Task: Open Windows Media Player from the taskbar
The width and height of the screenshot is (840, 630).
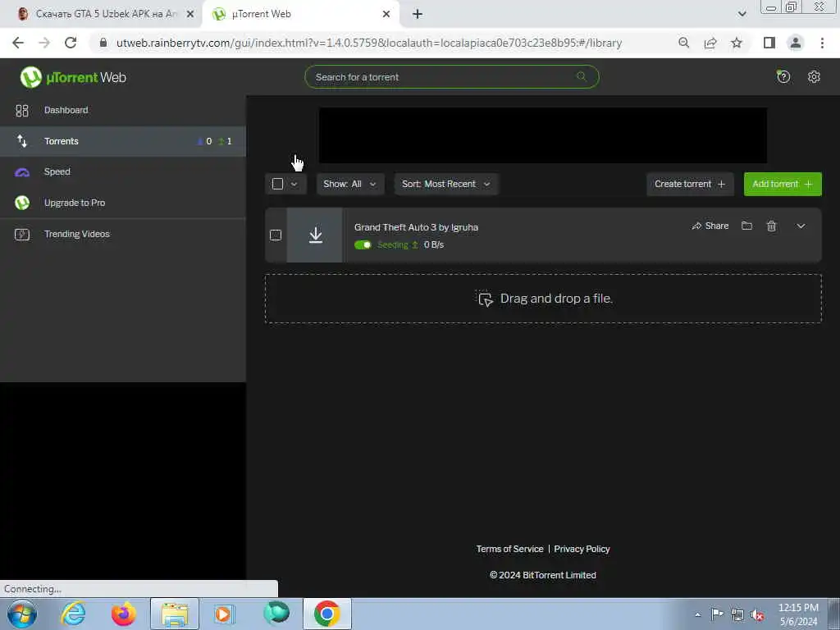Action: tap(224, 614)
